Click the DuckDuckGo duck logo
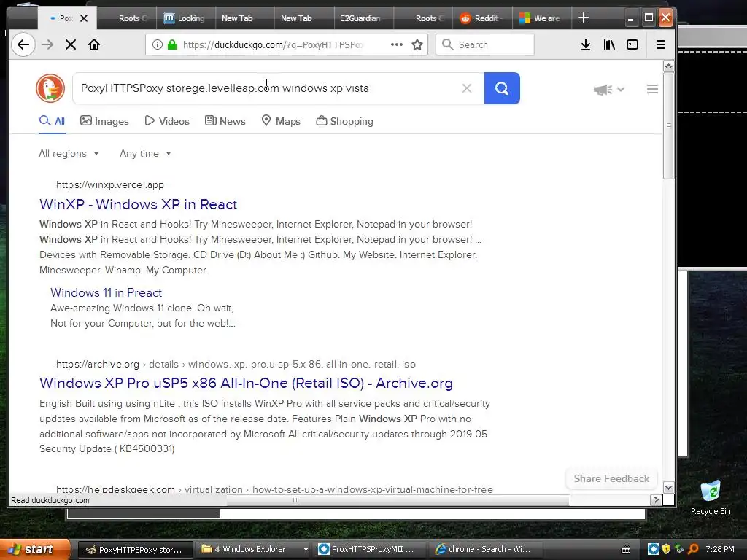 point(50,88)
